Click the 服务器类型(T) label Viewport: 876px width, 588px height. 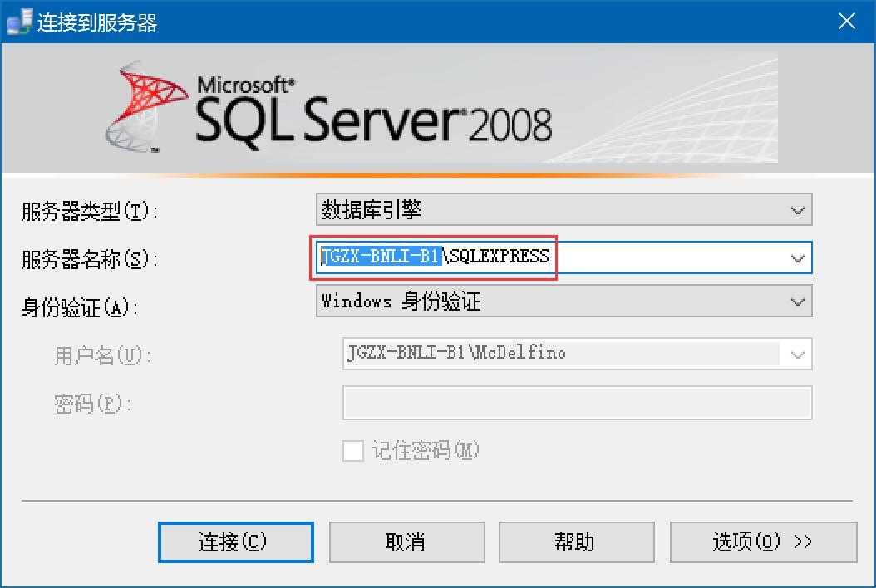89,211
